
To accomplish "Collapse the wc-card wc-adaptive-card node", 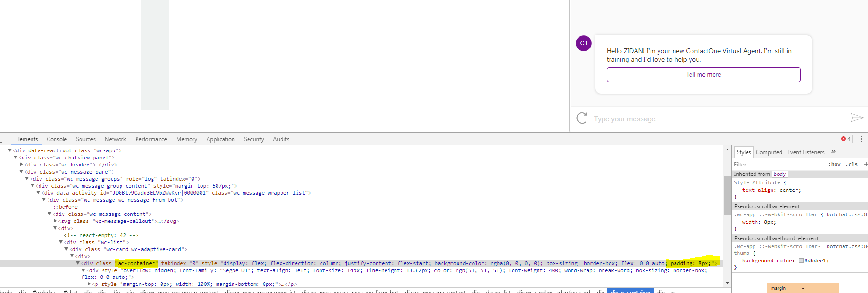I will coord(66,249).
